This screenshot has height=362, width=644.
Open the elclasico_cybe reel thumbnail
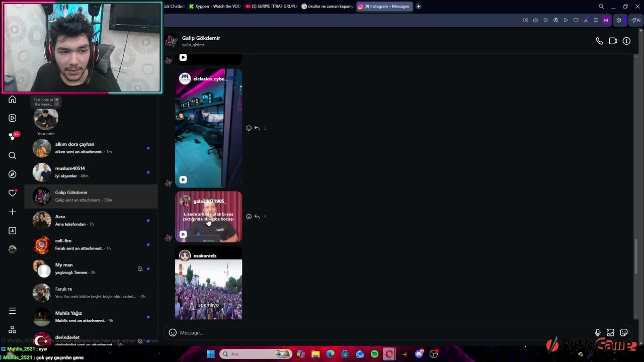208,128
